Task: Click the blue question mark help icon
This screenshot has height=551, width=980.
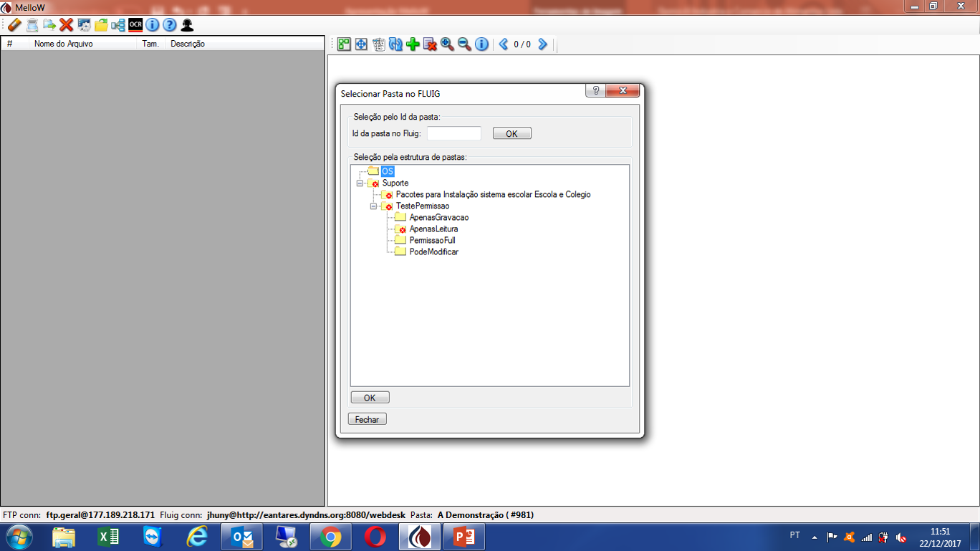Action: click(x=170, y=25)
